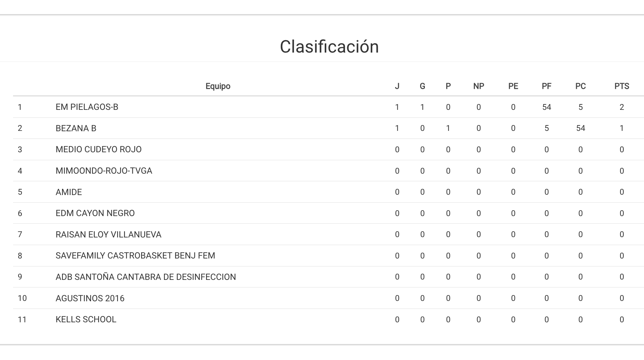The width and height of the screenshot is (644, 360).
Task: Click MEDIO CUDEYO ROJO team name
Action: click(98, 149)
